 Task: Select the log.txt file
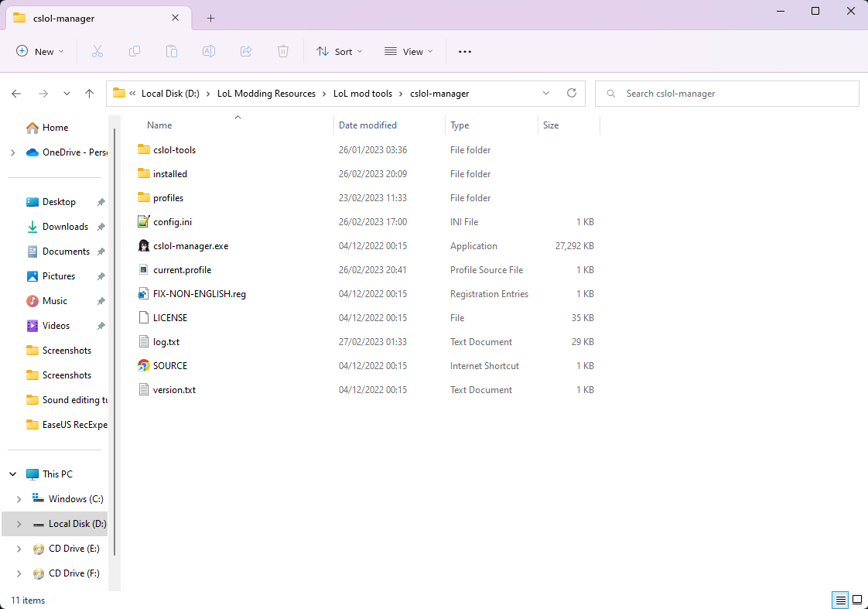point(365,341)
